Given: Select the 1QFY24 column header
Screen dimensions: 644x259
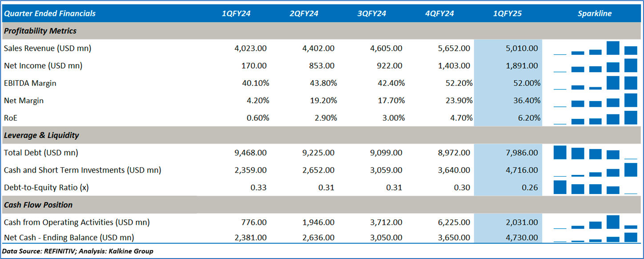Looking at the screenshot, I should click(236, 13).
